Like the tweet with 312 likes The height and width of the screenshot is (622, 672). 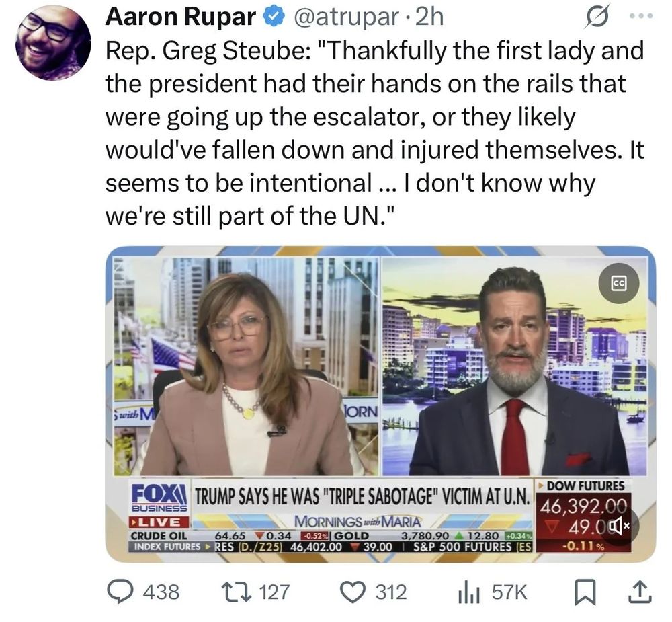click(373, 592)
